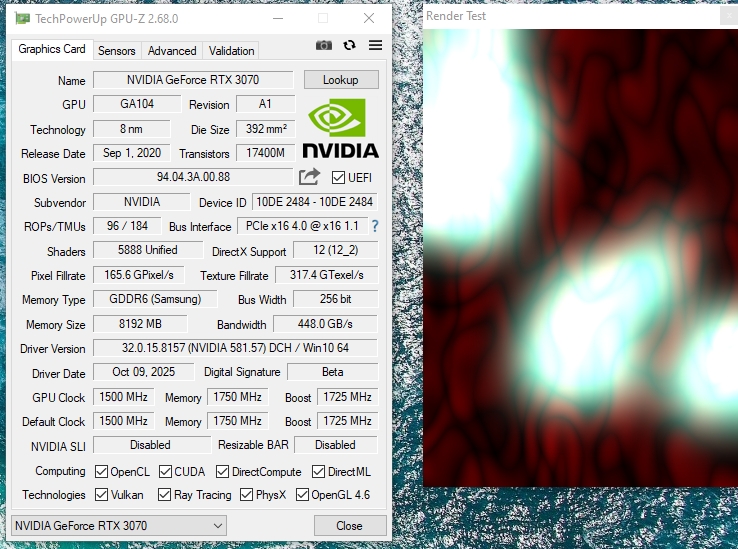
Task: Click the ROPs/TMUs value 96 / 184
Action: point(127,226)
